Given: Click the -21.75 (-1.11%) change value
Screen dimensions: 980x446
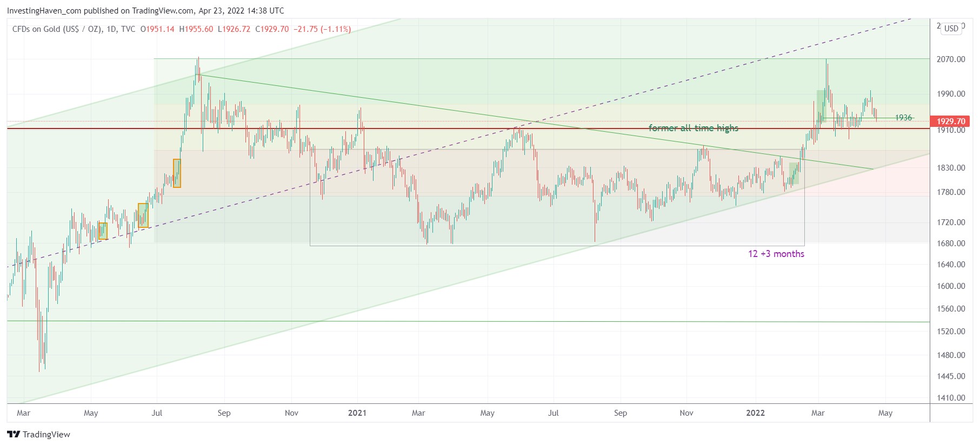Looking at the screenshot, I should click(x=322, y=29).
